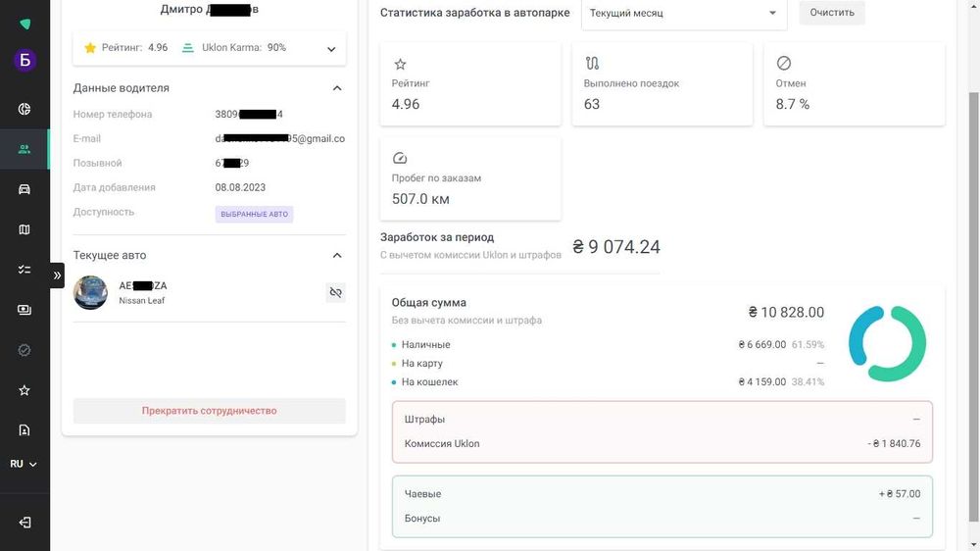Collapse the Текущее авто section
The image size is (980, 551).
(x=337, y=256)
